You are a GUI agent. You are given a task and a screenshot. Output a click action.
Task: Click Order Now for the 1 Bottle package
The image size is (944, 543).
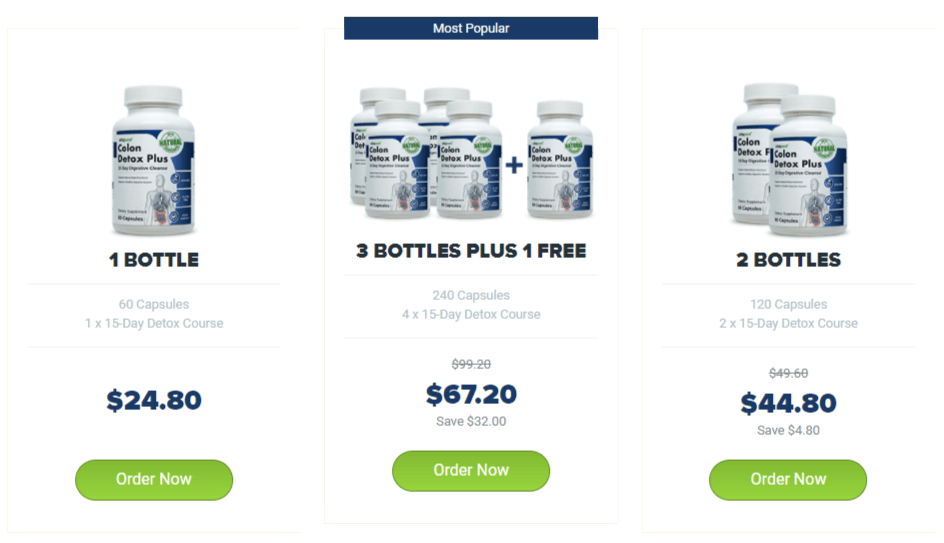tap(154, 479)
